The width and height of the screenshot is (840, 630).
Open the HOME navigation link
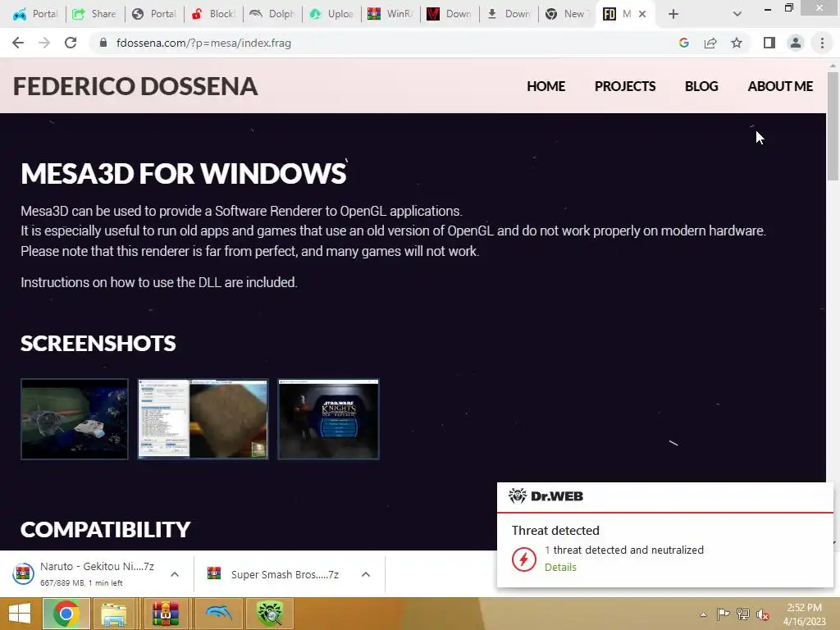(x=546, y=86)
